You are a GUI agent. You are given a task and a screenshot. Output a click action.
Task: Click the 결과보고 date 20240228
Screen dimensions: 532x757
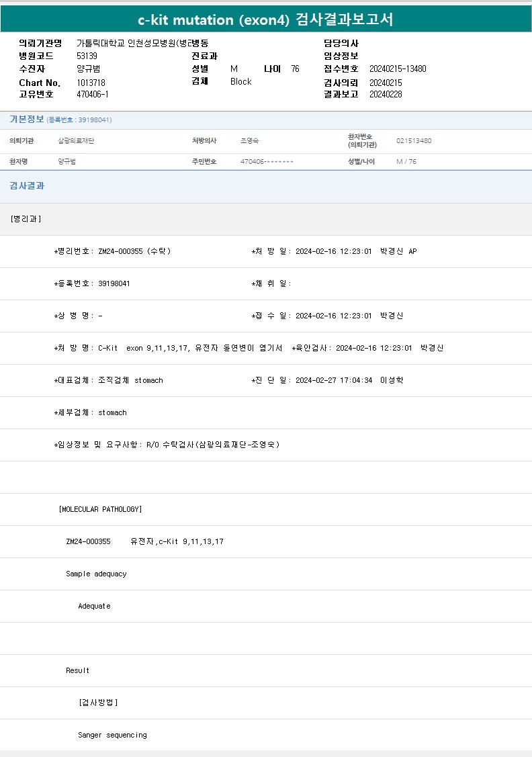[x=386, y=95]
